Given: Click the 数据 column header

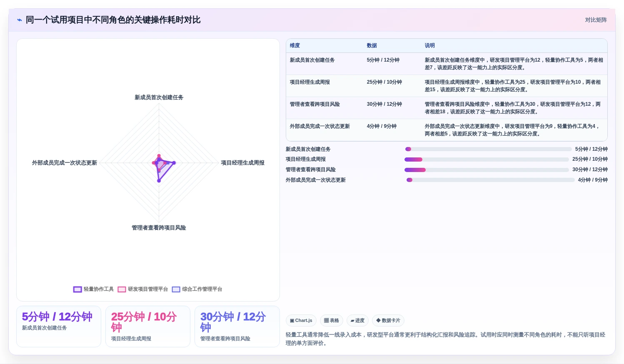Looking at the screenshot, I should [x=372, y=45].
